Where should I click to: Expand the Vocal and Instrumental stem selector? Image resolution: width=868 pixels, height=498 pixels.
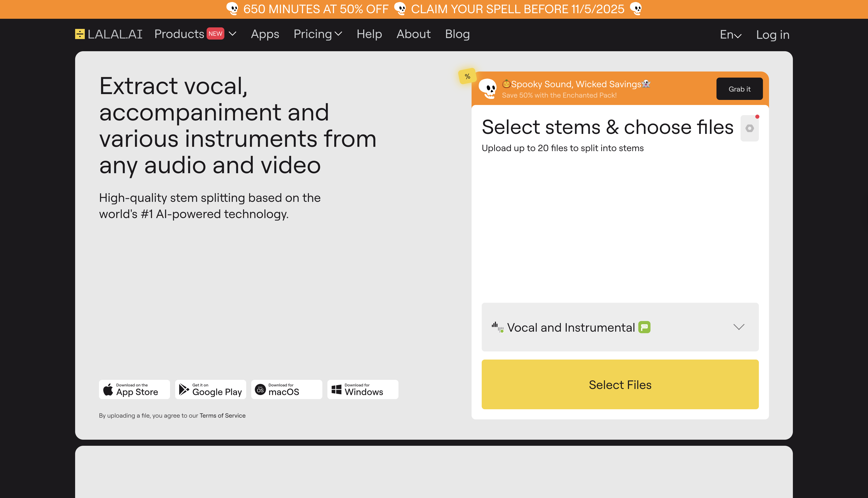[739, 327]
